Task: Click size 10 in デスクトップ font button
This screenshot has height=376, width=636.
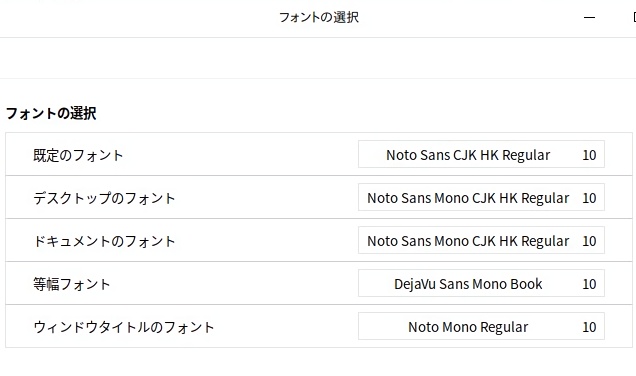Action: 589,198
